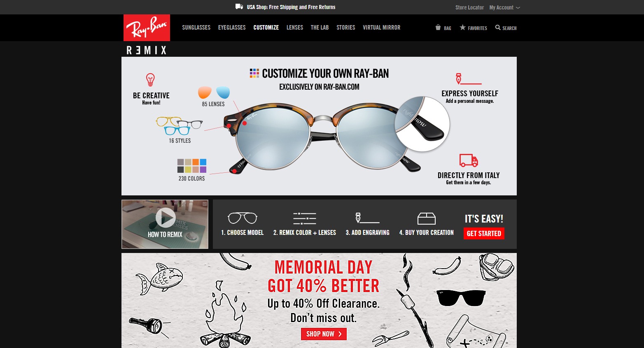The image size is (644, 348).
Task: Expand the My Account dropdown
Action: click(504, 7)
